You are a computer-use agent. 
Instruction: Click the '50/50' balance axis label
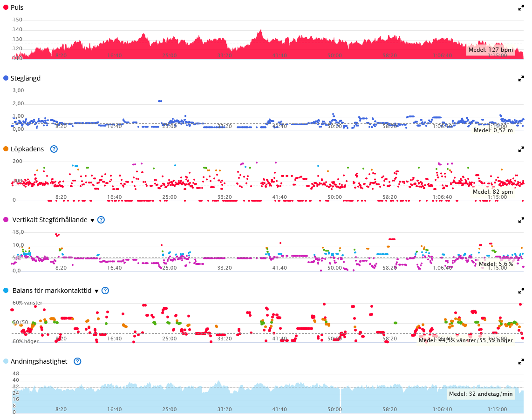coord(20,322)
